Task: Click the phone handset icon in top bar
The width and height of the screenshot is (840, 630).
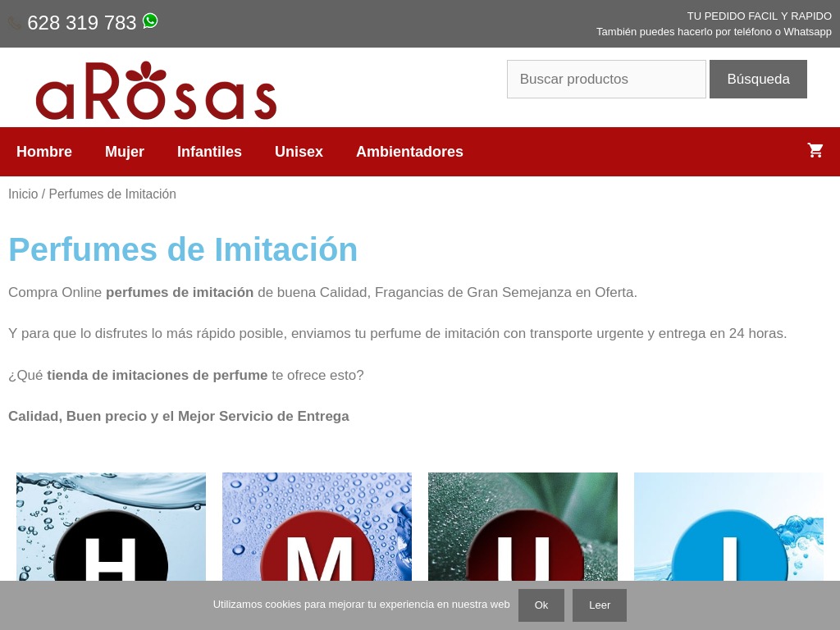Action: tap(14, 23)
